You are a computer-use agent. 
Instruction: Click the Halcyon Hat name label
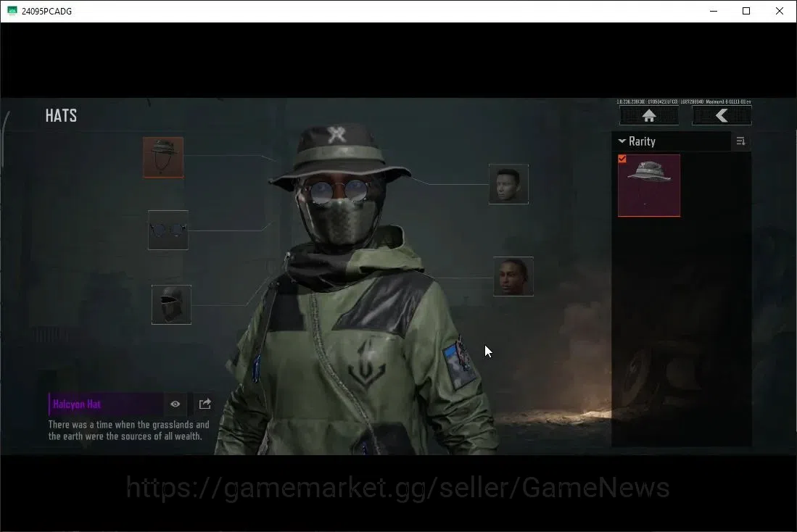coord(78,404)
